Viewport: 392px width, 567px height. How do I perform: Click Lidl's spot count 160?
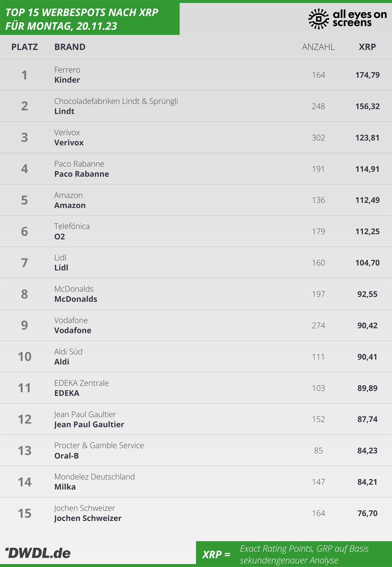click(318, 263)
